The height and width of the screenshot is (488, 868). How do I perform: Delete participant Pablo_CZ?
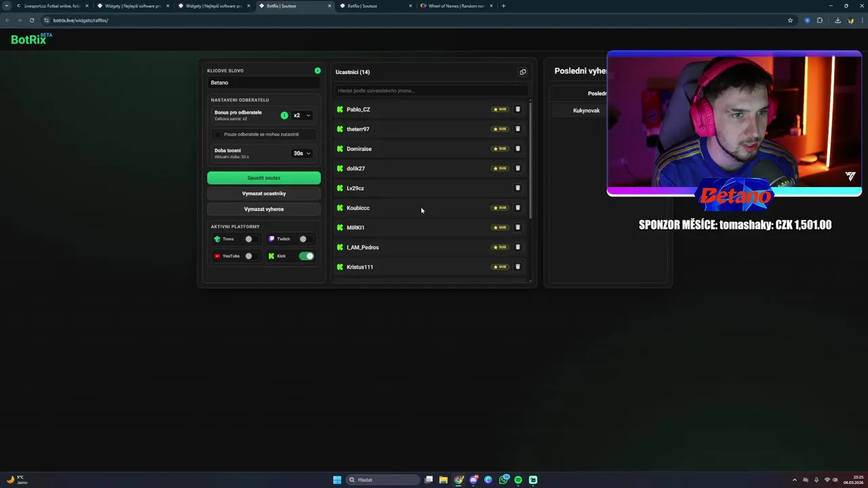(x=517, y=109)
